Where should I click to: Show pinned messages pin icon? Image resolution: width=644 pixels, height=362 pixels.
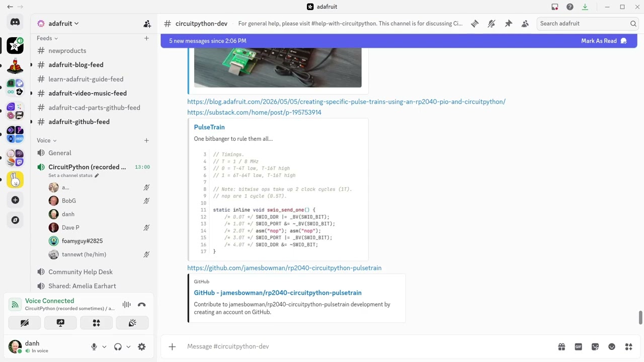tap(508, 24)
